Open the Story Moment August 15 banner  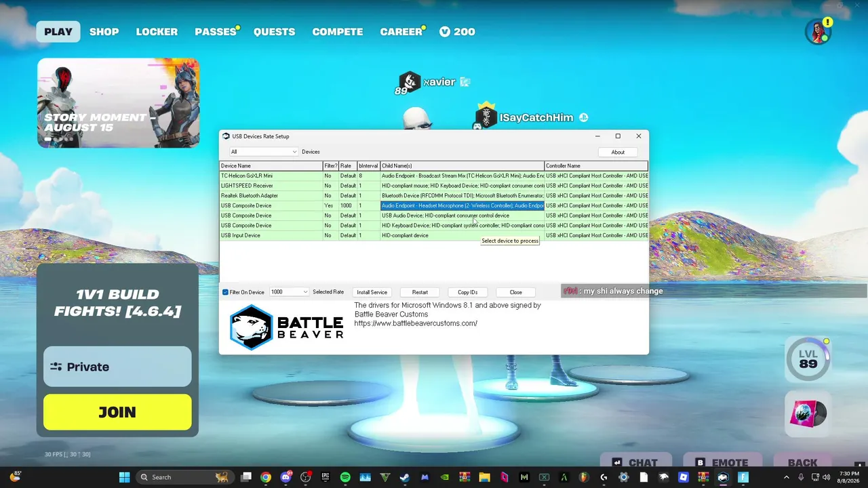[118, 102]
